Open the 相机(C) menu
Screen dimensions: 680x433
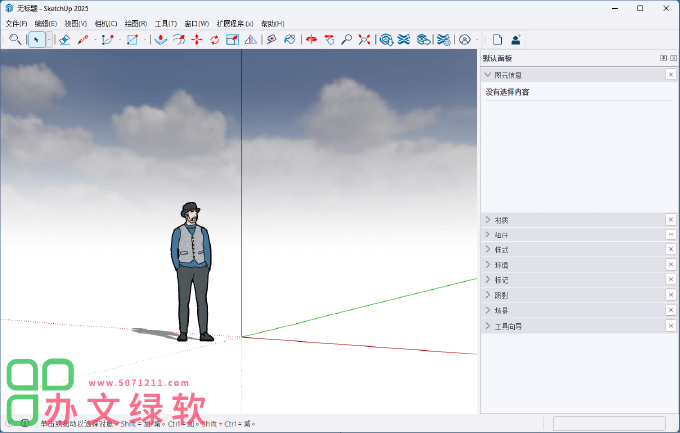coord(106,23)
